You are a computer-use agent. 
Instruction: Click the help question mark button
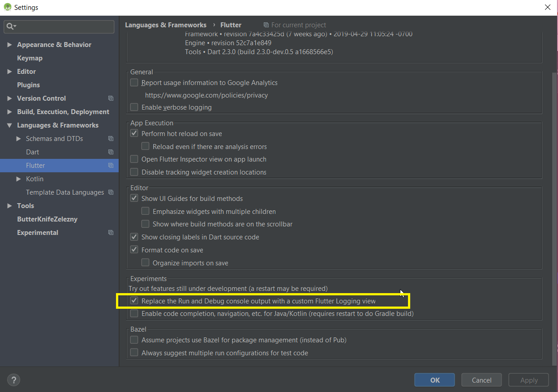click(x=14, y=380)
